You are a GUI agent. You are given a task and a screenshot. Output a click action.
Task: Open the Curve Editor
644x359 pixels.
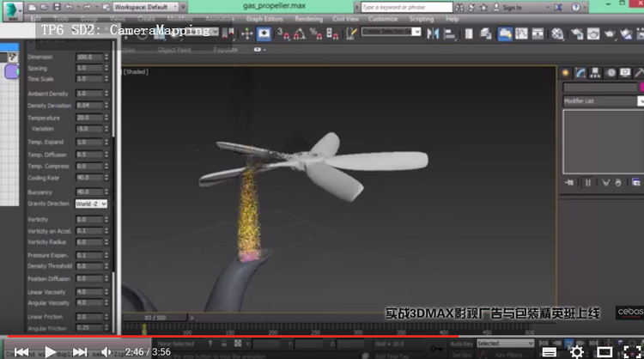point(521,33)
